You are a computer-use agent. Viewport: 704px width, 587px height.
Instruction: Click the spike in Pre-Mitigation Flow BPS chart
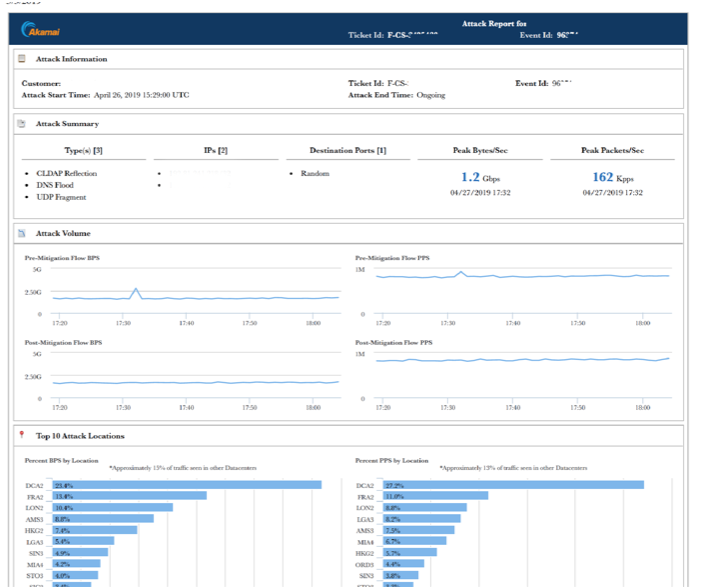(135, 290)
